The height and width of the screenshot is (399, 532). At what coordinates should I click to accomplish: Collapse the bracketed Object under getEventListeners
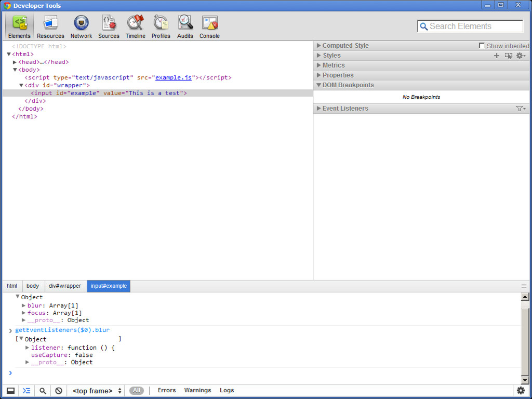tap(21, 339)
